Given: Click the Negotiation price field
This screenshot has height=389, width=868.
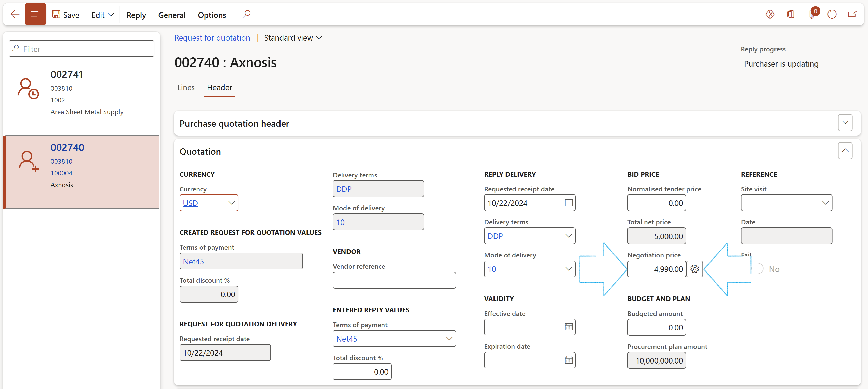Looking at the screenshot, I should pyautogui.click(x=656, y=269).
